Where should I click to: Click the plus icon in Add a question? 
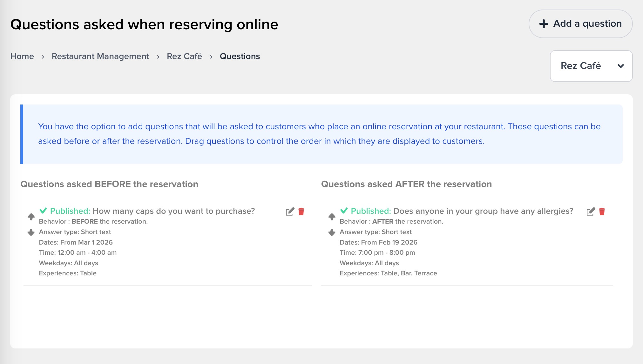(x=544, y=24)
